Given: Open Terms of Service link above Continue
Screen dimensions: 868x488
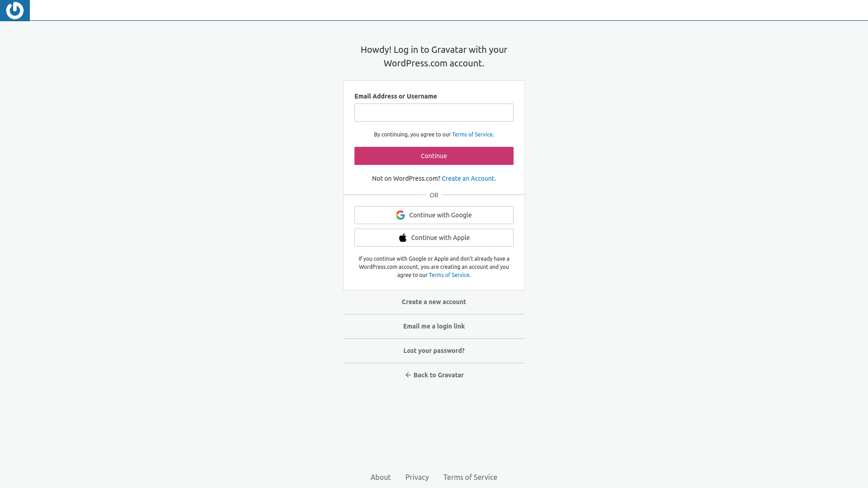Looking at the screenshot, I should (472, 135).
